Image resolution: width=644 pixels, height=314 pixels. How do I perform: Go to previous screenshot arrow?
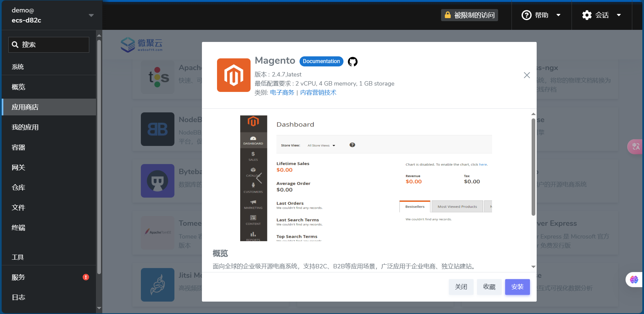pos(259,178)
